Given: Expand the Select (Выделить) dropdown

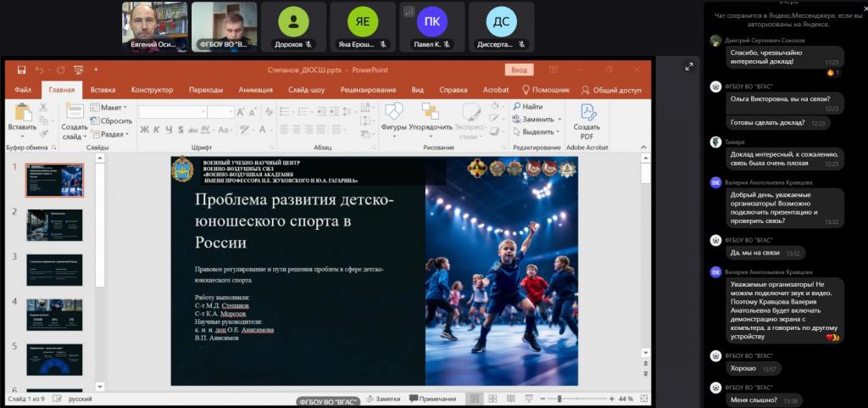Looking at the screenshot, I should (x=537, y=131).
